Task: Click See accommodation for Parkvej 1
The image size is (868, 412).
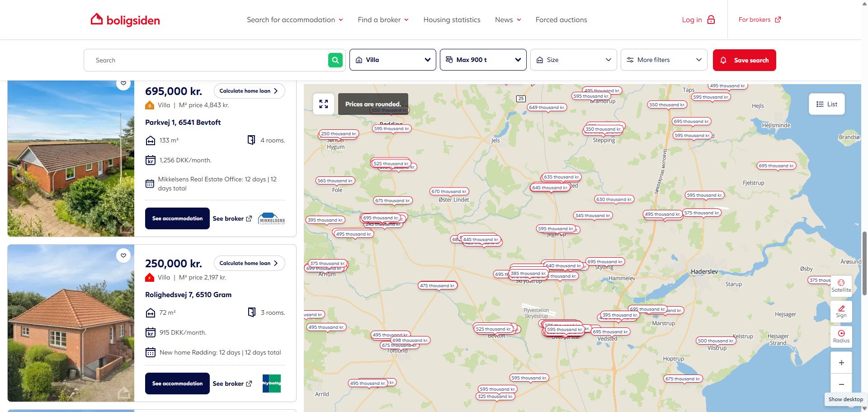Action: [177, 218]
